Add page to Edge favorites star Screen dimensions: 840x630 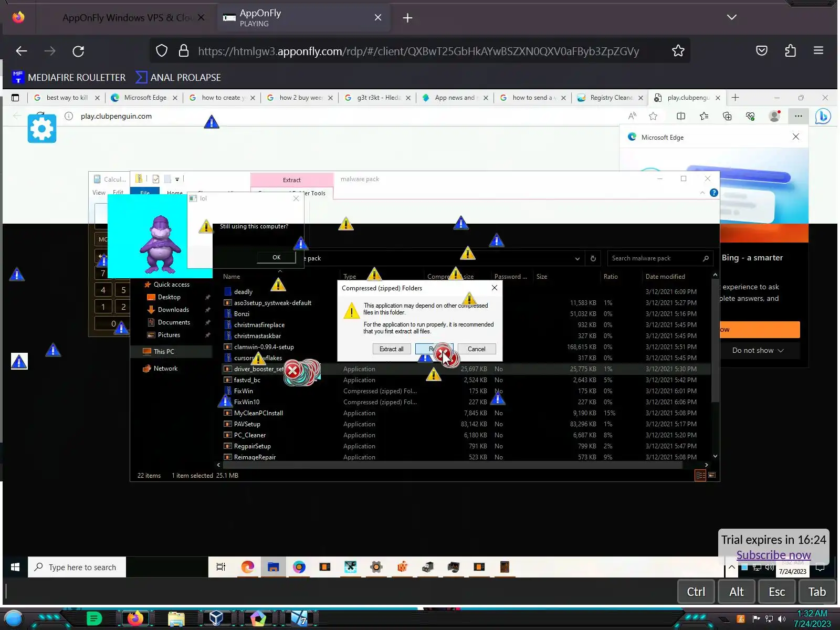(653, 116)
